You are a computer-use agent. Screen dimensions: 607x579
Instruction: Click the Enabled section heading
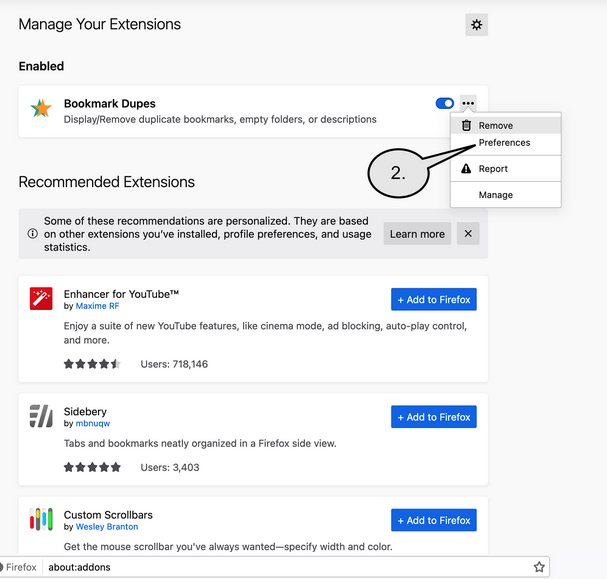click(x=41, y=66)
